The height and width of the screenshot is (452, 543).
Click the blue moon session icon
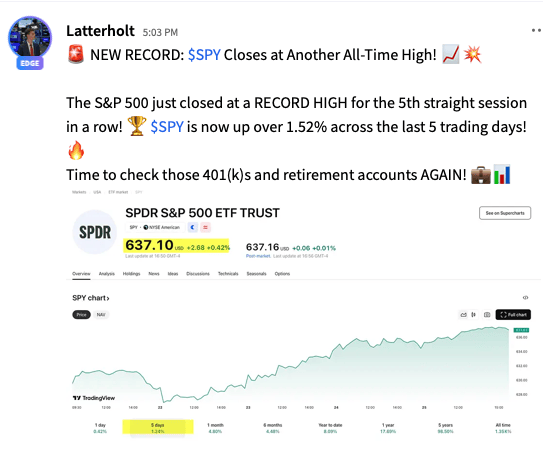pyautogui.click(x=193, y=227)
